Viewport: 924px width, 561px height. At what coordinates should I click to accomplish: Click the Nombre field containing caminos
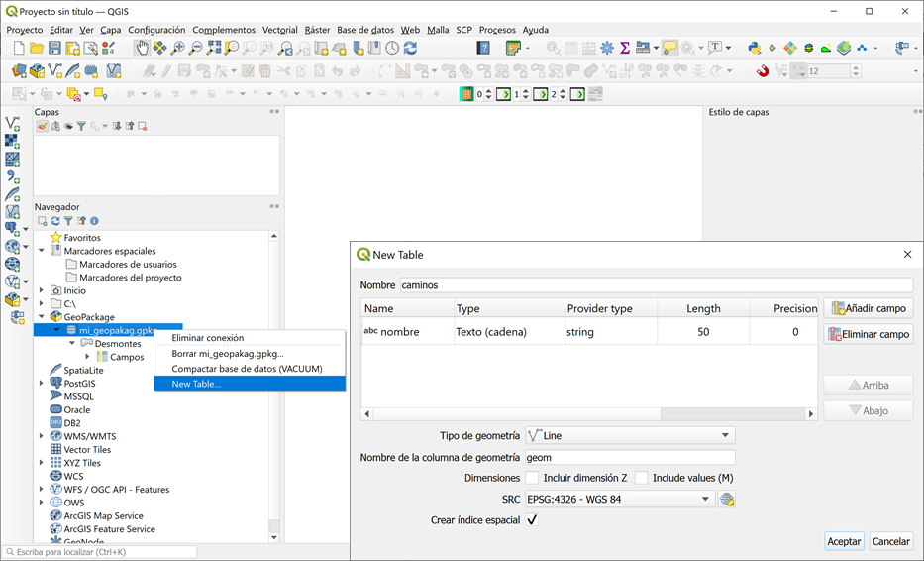point(657,285)
